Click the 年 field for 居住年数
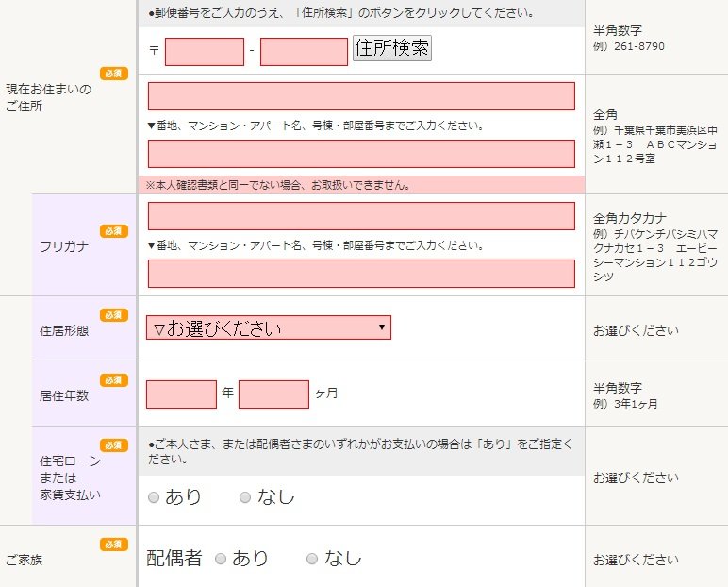This screenshot has height=587, width=728. pyautogui.click(x=181, y=394)
